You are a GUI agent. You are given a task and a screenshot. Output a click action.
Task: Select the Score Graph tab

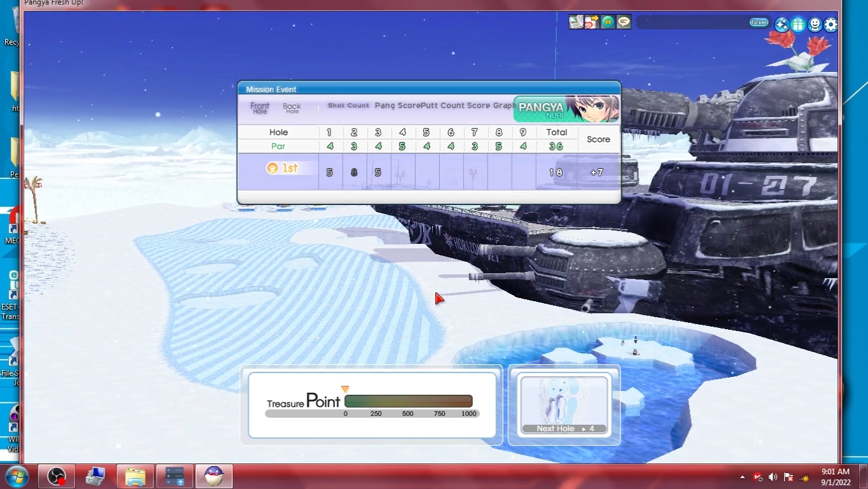[491, 106]
